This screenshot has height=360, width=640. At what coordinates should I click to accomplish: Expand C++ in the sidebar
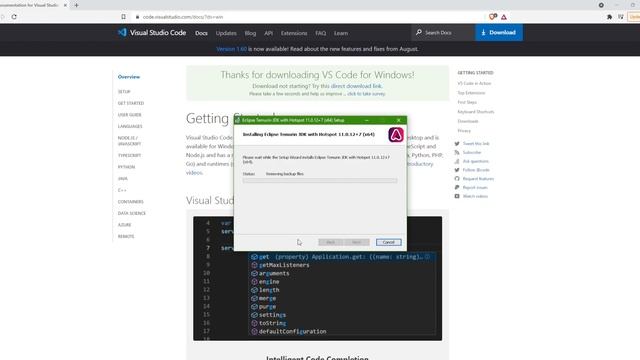pyautogui.click(x=122, y=190)
